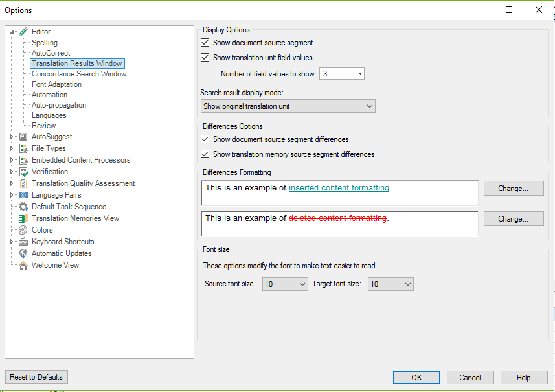
Task: Click Change for inserted content formatting
Action: pos(514,189)
